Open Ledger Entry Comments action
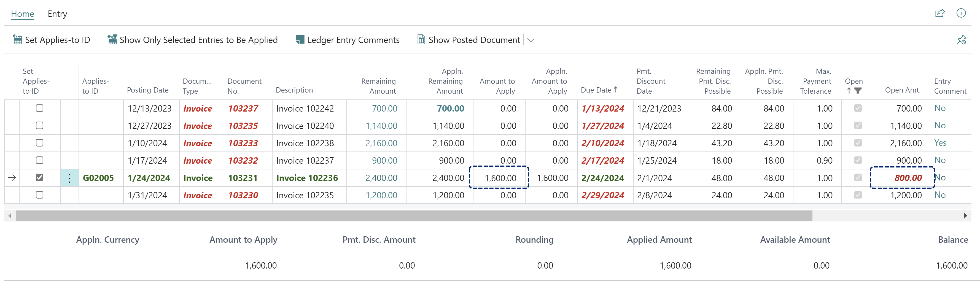 347,40
